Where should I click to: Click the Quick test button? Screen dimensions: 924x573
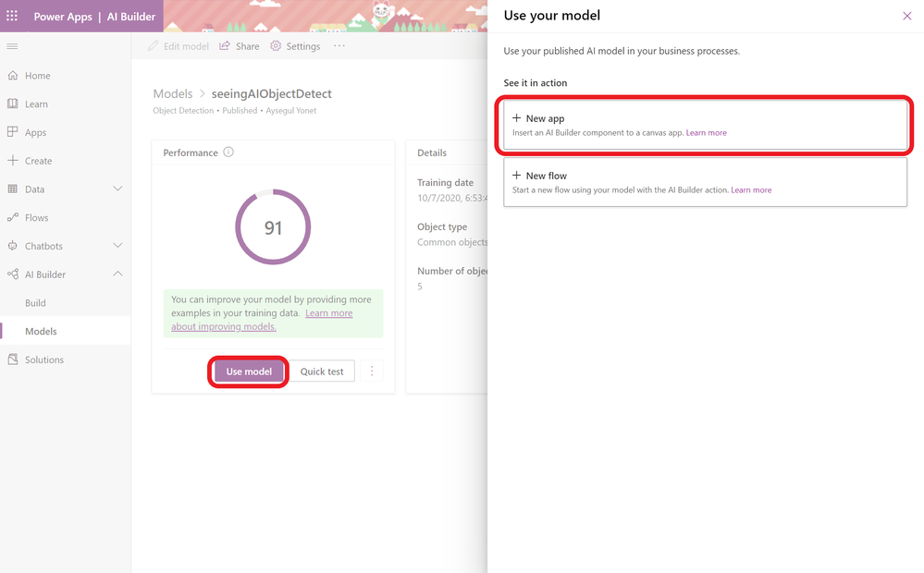[x=322, y=372]
